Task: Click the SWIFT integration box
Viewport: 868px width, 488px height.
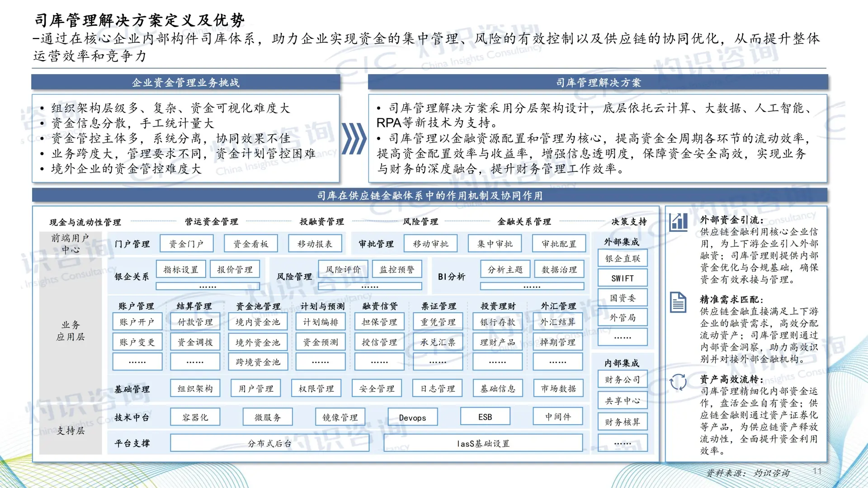Action: (x=623, y=278)
